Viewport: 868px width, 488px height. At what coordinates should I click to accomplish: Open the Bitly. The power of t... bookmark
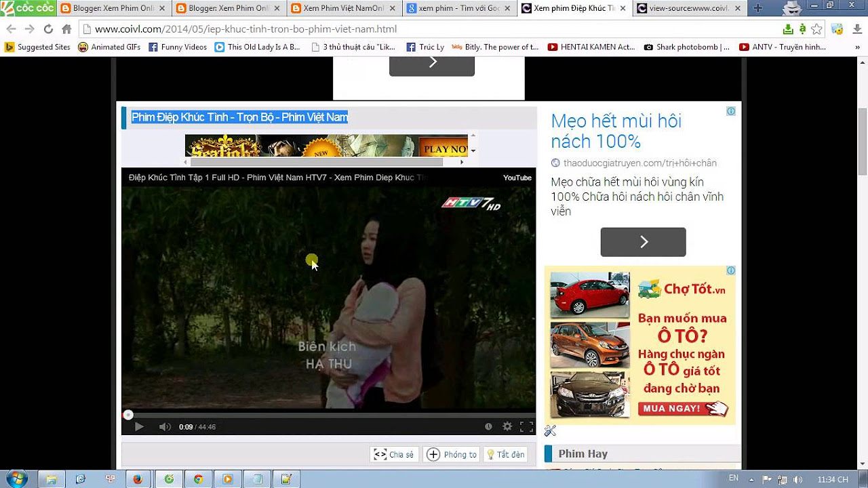(x=496, y=47)
